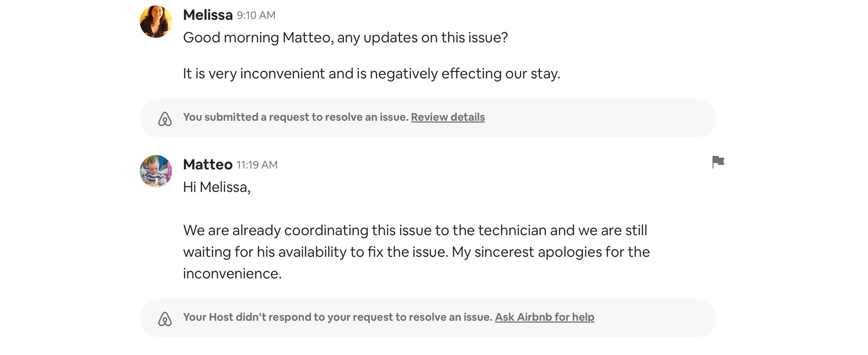Click the "We are already coordinating" message line
Image resolution: width=868 pixels, height=355 pixels.
pyautogui.click(x=415, y=230)
